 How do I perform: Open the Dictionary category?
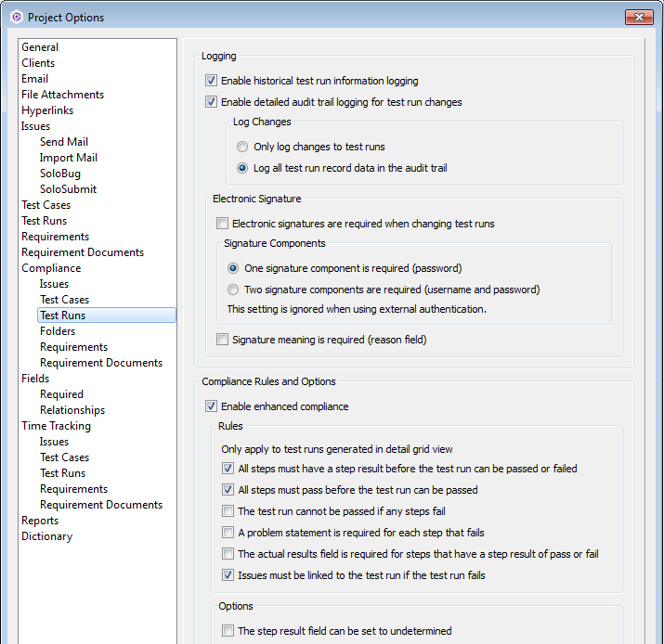[x=46, y=536]
